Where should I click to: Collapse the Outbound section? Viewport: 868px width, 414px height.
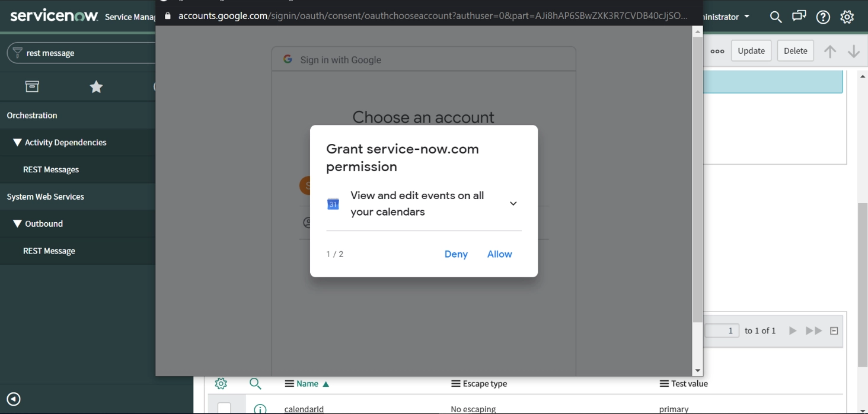[x=17, y=223]
